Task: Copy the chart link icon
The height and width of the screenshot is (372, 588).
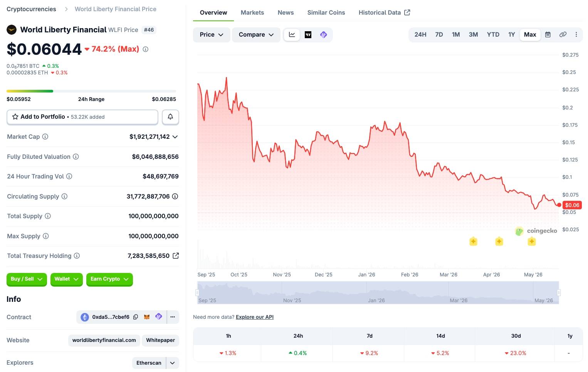Action: pyautogui.click(x=563, y=35)
